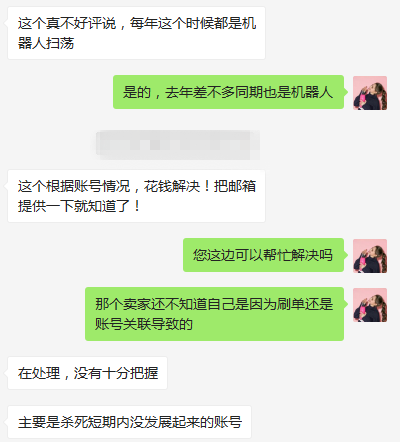
Task: Click the text 账号关联导致的 in green bubble
Action: 144,324
